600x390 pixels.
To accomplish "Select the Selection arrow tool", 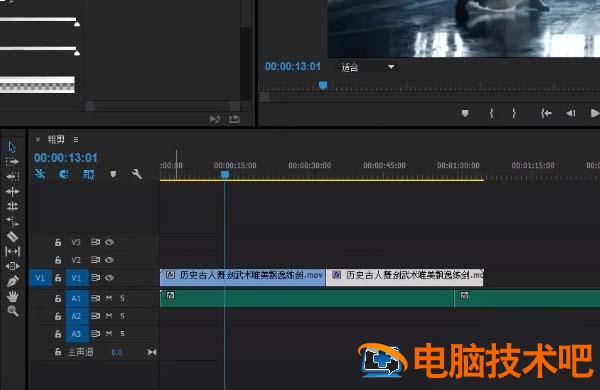I will click(x=12, y=147).
